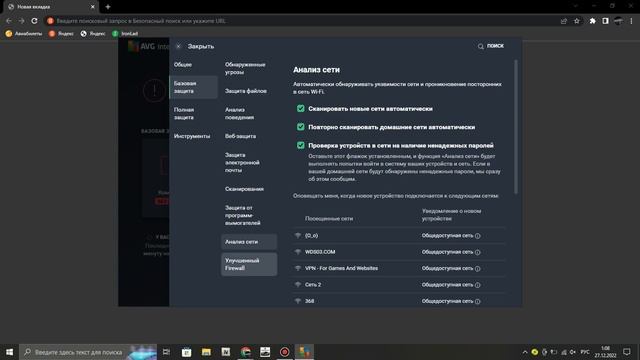Click Wi-Fi icon of VPN - For Games network
Image resolution: width=640 pixels, height=360 pixels.
[298, 268]
